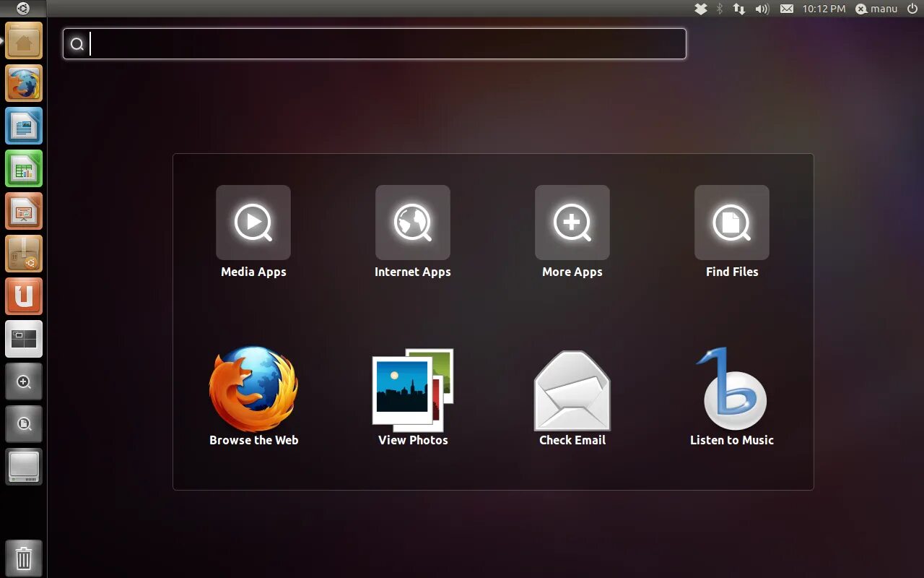Click the search magnifier icon in Dash

77,44
